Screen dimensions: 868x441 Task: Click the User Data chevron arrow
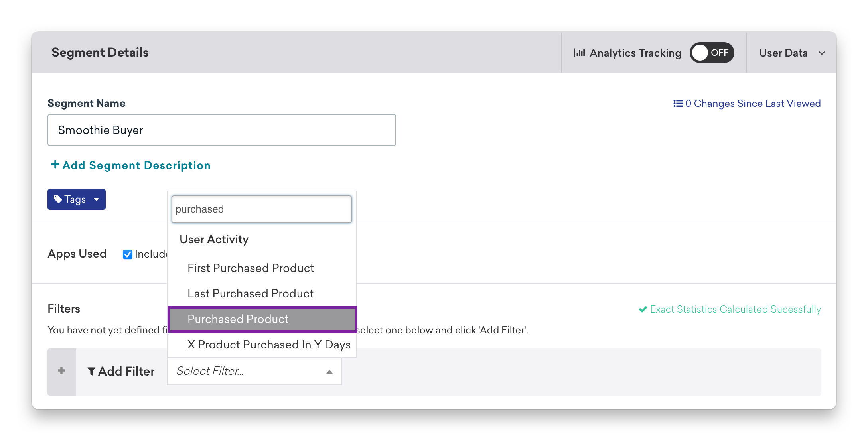click(822, 53)
